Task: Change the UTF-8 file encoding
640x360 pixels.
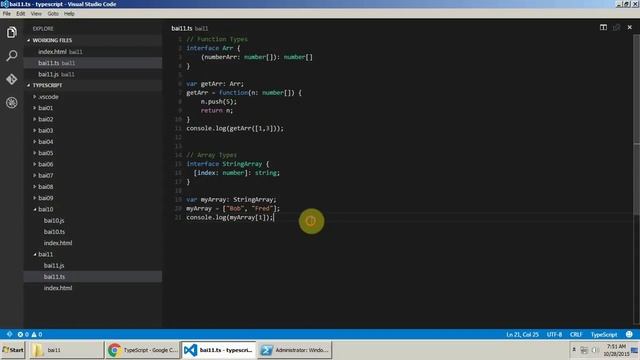Action: 554,334
